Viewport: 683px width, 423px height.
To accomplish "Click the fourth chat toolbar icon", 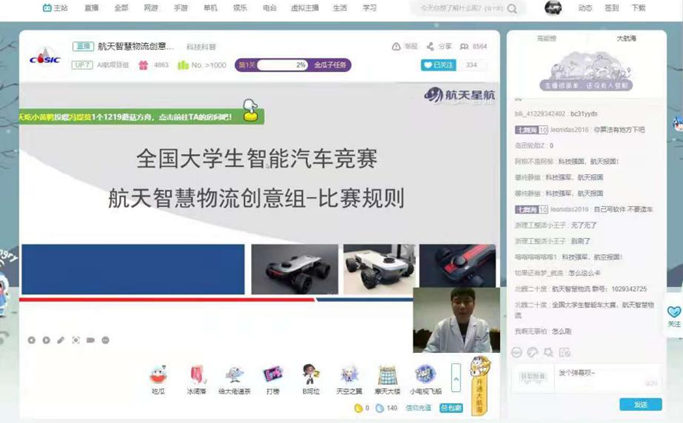I will pyautogui.click(x=565, y=352).
